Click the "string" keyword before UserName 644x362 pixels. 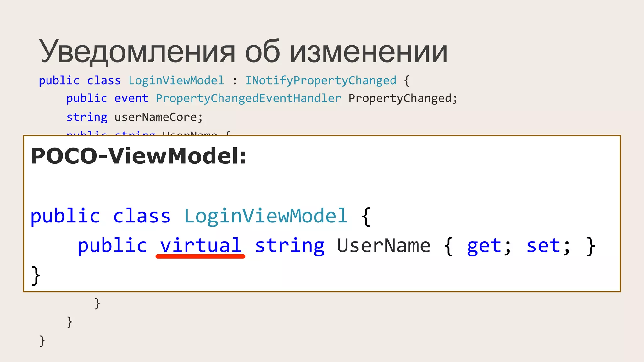point(290,246)
